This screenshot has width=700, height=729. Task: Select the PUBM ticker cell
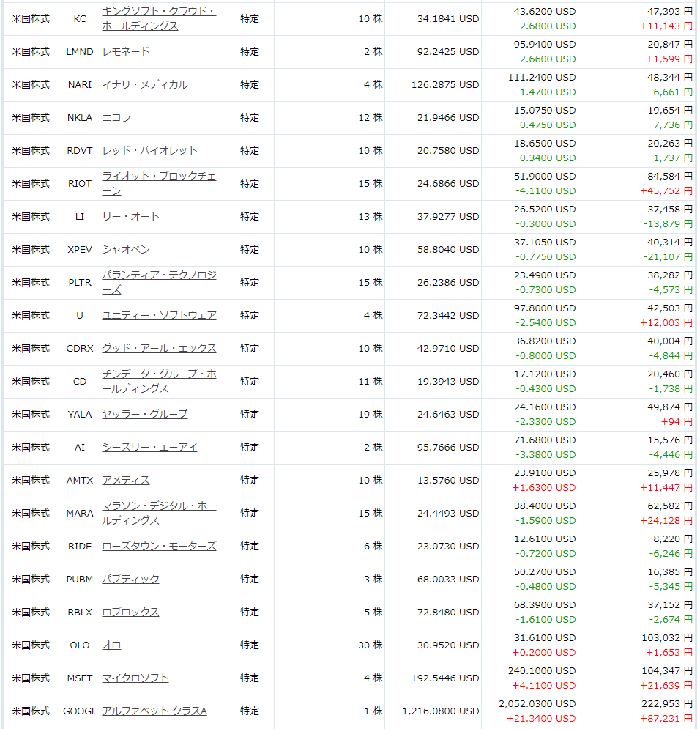click(80, 580)
